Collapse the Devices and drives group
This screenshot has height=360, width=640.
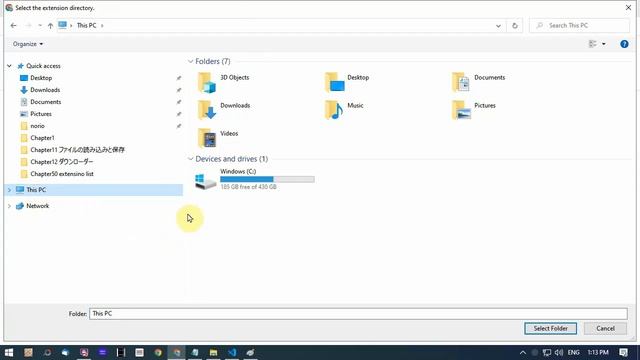(x=190, y=159)
